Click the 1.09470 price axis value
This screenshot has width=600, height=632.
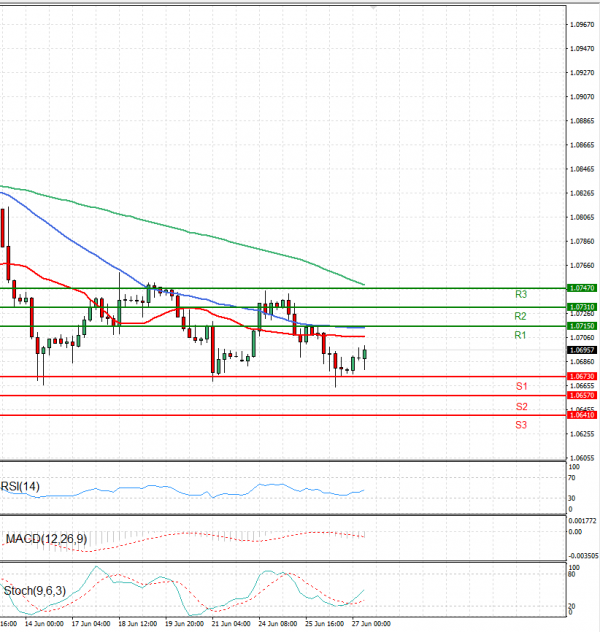tap(582, 49)
